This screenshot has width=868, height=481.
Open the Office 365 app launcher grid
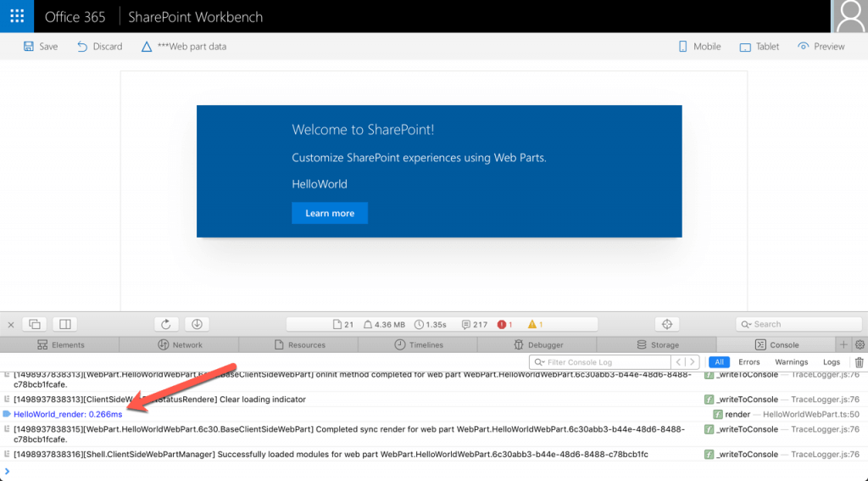17,16
